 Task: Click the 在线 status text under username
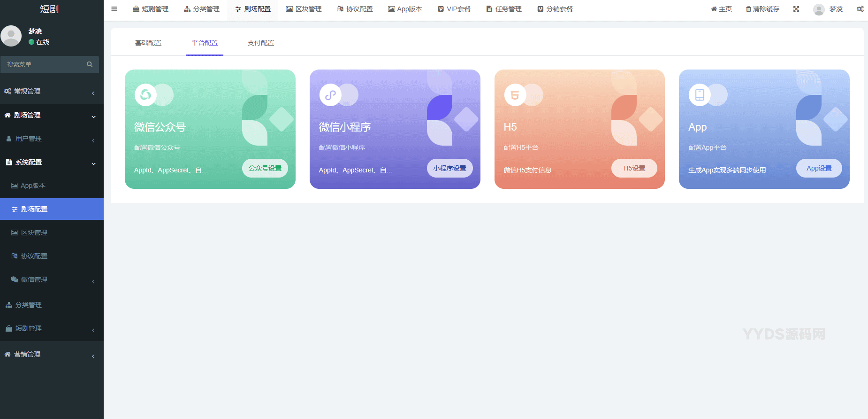point(43,42)
